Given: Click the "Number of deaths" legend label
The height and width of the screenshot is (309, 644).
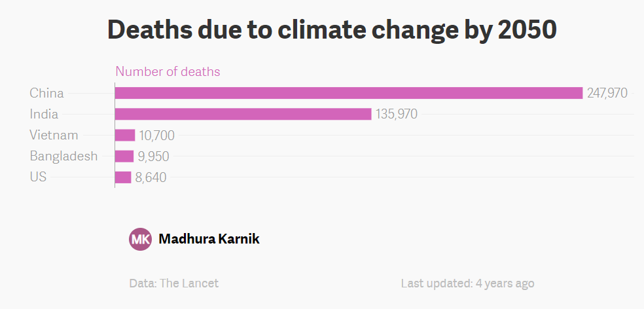Looking at the screenshot, I should click(168, 71).
